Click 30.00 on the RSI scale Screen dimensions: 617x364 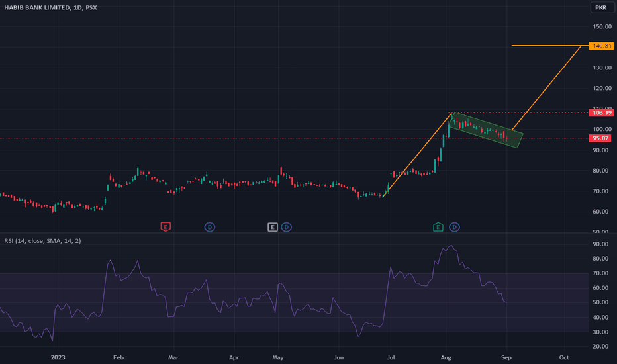pos(600,332)
